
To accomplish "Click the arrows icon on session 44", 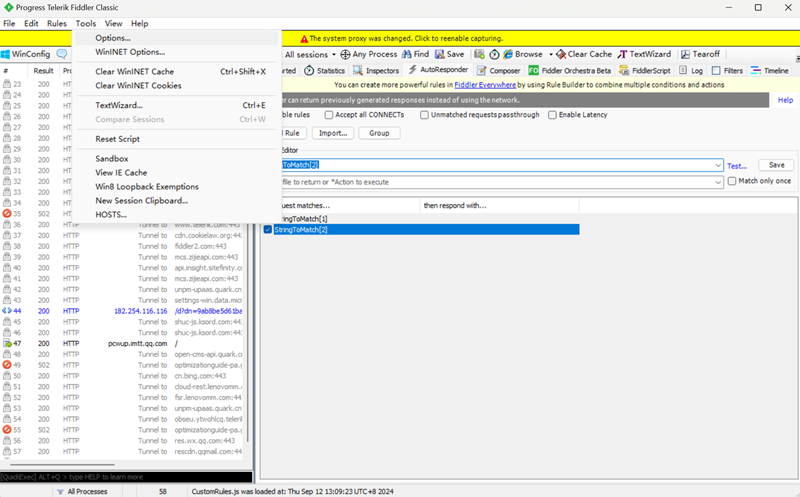I will 7,311.
